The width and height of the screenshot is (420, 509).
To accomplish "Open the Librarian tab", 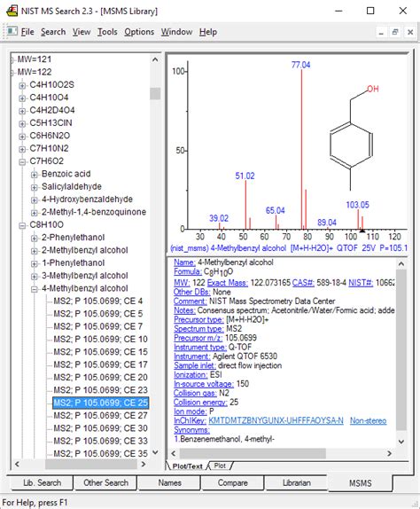I will [x=297, y=482].
